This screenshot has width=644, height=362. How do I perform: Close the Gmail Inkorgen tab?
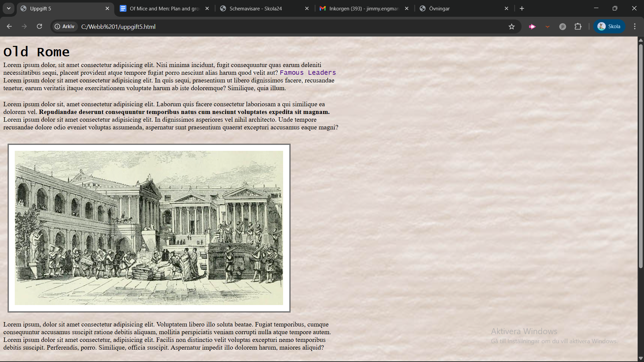(x=407, y=8)
